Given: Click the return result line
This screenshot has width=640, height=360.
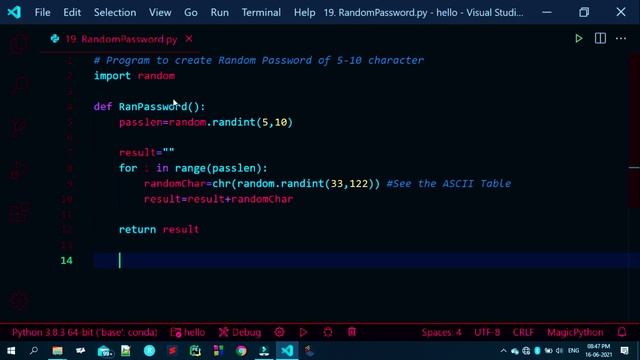Looking at the screenshot, I should click(x=159, y=229).
